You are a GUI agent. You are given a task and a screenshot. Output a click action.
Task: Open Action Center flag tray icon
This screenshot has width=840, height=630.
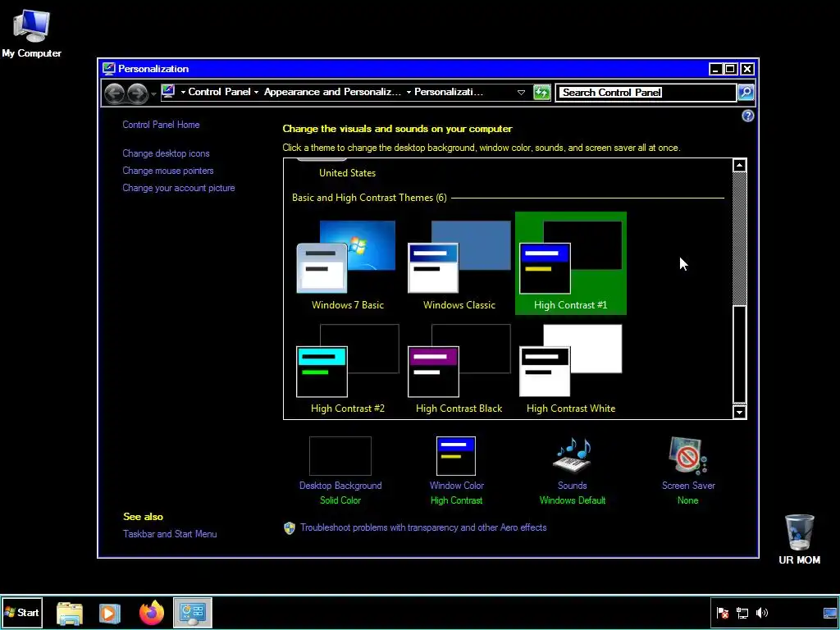point(722,613)
